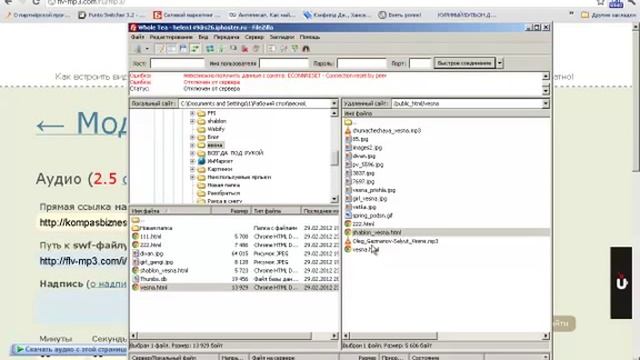
Task: Select 111.html icon in local file list
Action: (x=136, y=236)
